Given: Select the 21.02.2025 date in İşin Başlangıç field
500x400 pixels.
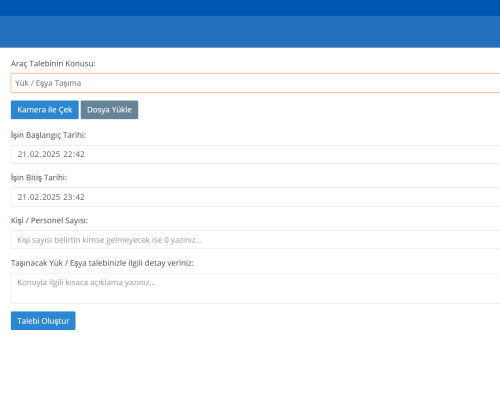Looking at the screenshot, I should click(x=39, y=154).
